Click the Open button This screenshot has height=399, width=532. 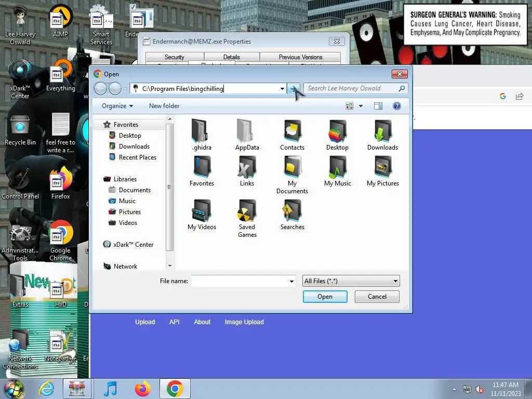coord(325,297)
